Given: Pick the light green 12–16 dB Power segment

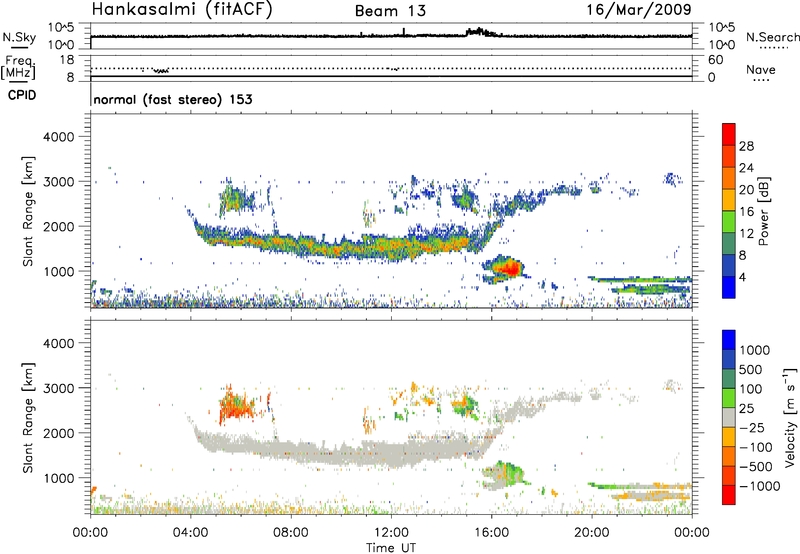Looking at the screenshot, I should [729, 222].
